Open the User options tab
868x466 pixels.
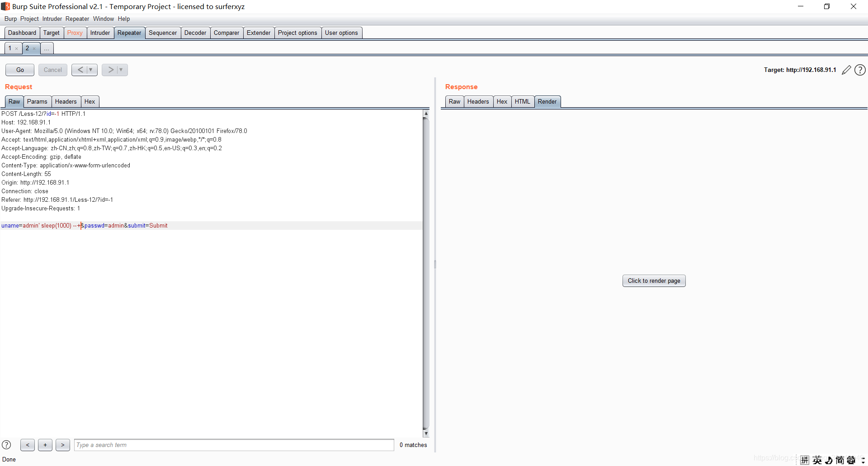pyautogui.click(x=341, y=33)
